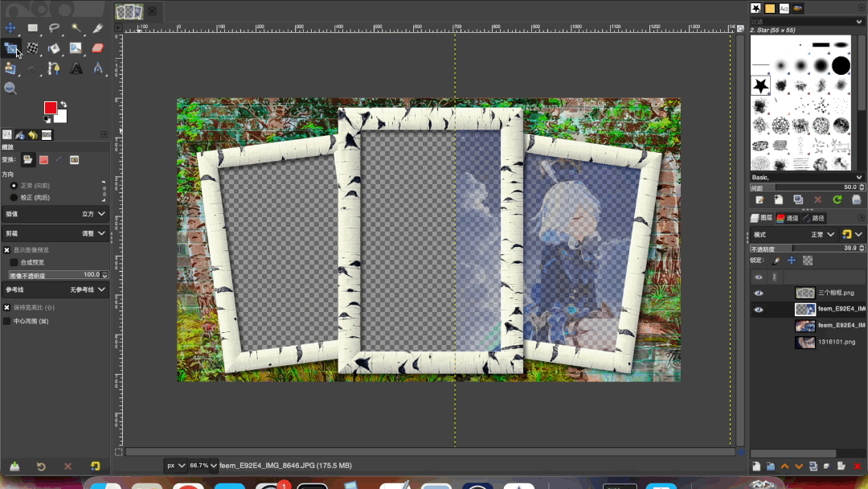Open the white background color swatch

tap(61, 117)
